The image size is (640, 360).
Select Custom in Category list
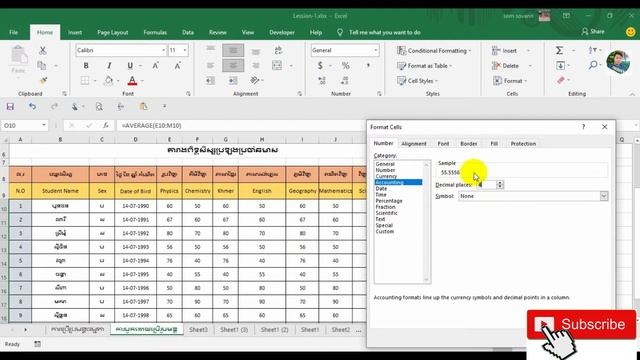385,231
